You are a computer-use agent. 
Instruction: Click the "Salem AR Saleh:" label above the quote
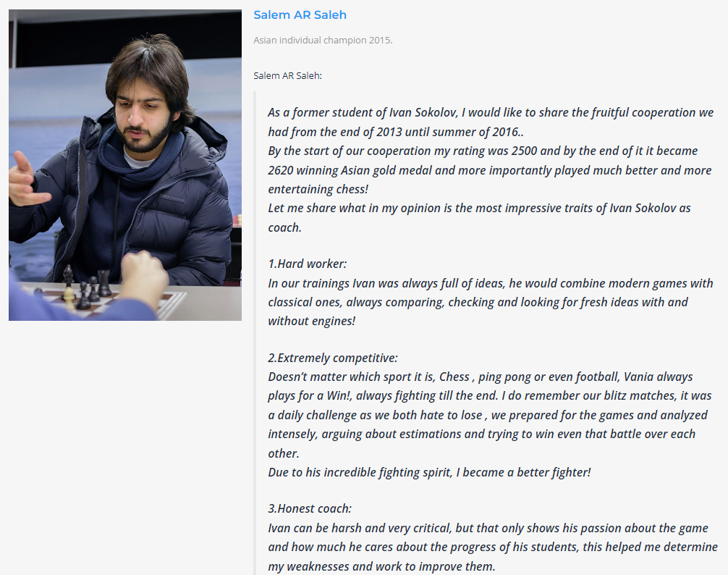(x=288, y=75)
